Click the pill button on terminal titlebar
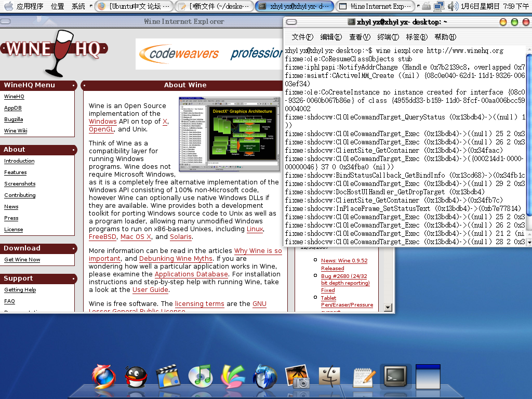 [x=291, y=22]
